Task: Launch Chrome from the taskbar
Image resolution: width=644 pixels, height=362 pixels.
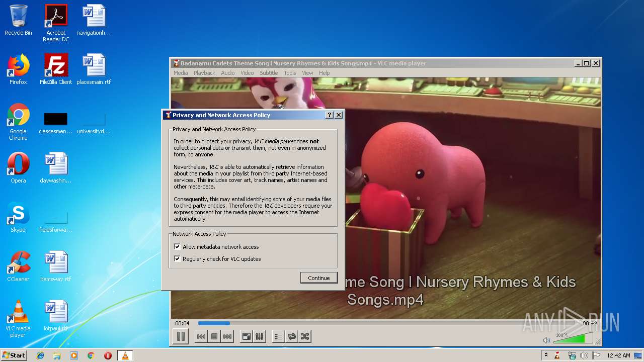Action: pos(91,355)
